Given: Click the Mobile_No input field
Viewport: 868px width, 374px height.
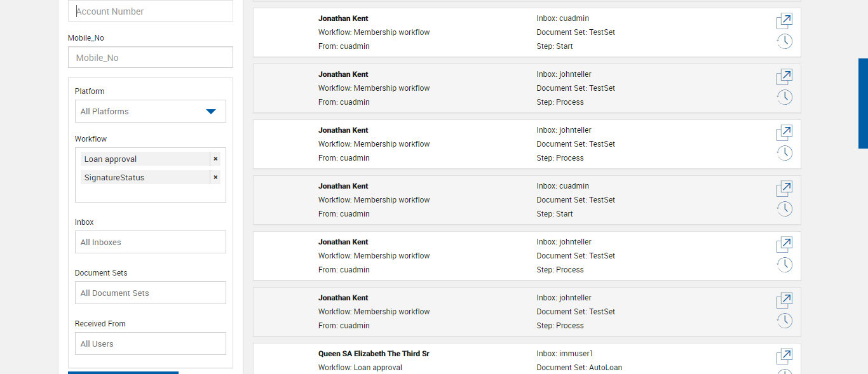Looking at the screenshot, I should pos(151,57).
